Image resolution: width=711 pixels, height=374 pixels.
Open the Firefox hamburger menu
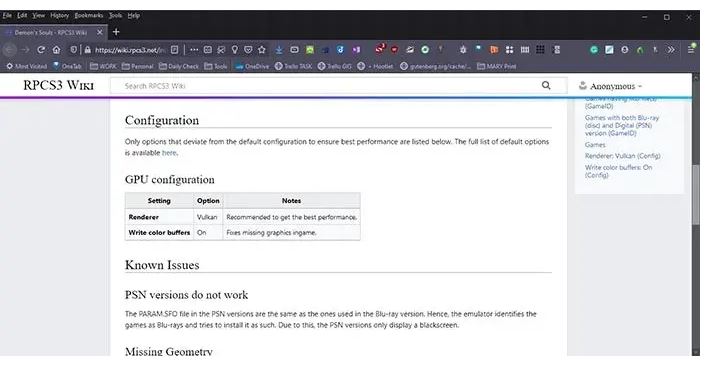point(691,49)
